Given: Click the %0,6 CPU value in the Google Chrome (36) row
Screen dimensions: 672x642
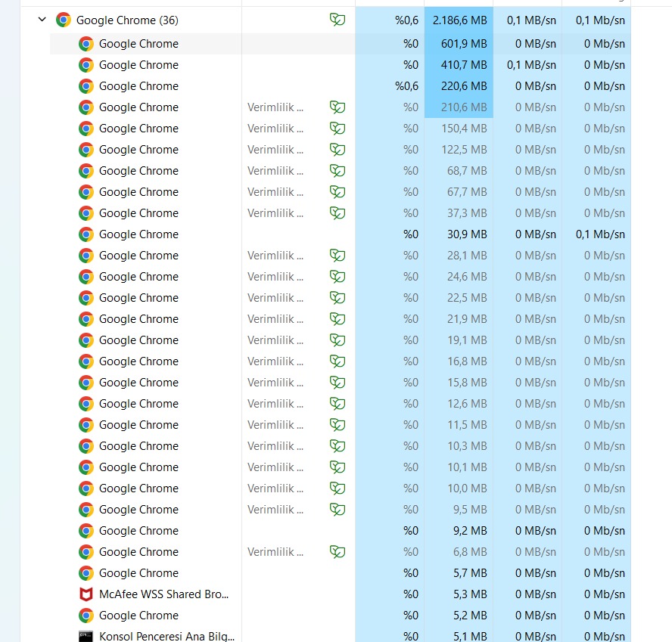Looking at the screenshot, I should 406,20.
